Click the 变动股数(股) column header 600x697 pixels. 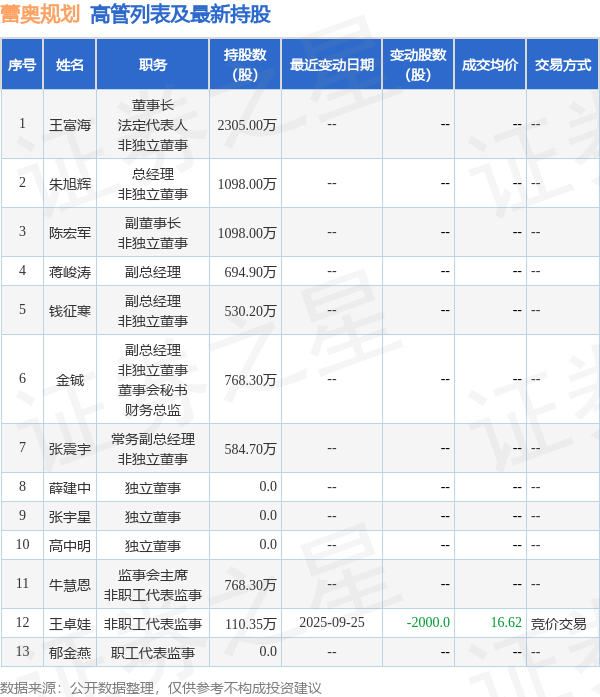[x=418, y=65]
